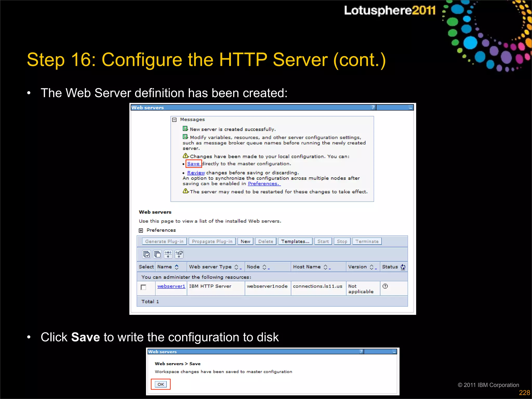The width and height of the screenshot is (532, 399).
Task: Click the New button
Action: click(245, 241)
